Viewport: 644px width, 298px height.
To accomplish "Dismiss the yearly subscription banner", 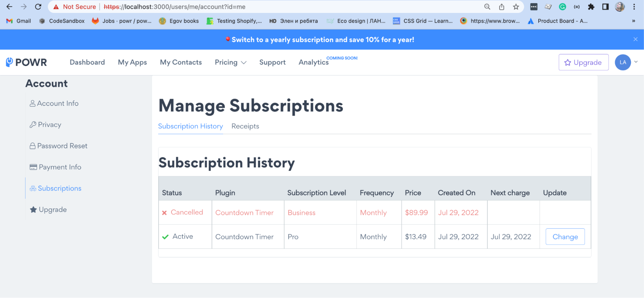I will pyautogui.click(x=635, y=39).
